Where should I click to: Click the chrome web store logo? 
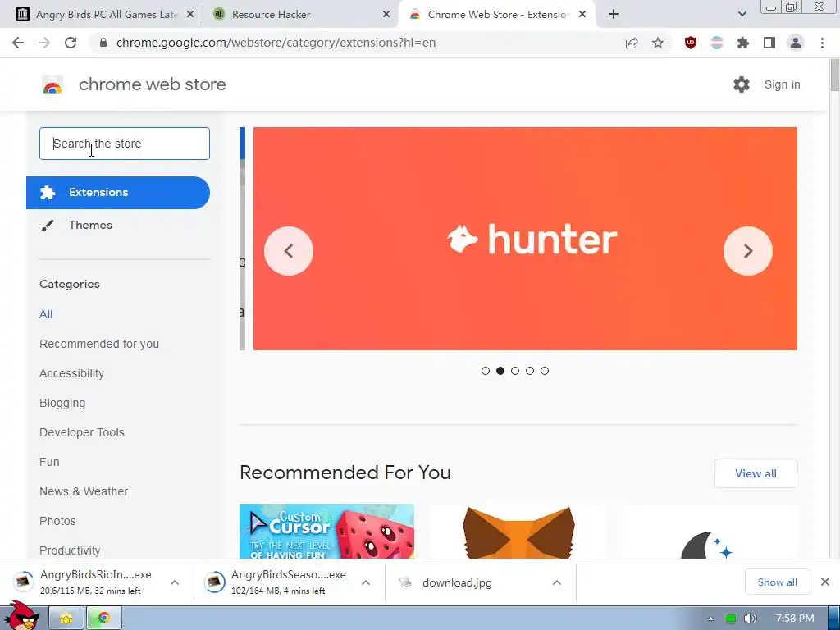(x=52, y=84)
